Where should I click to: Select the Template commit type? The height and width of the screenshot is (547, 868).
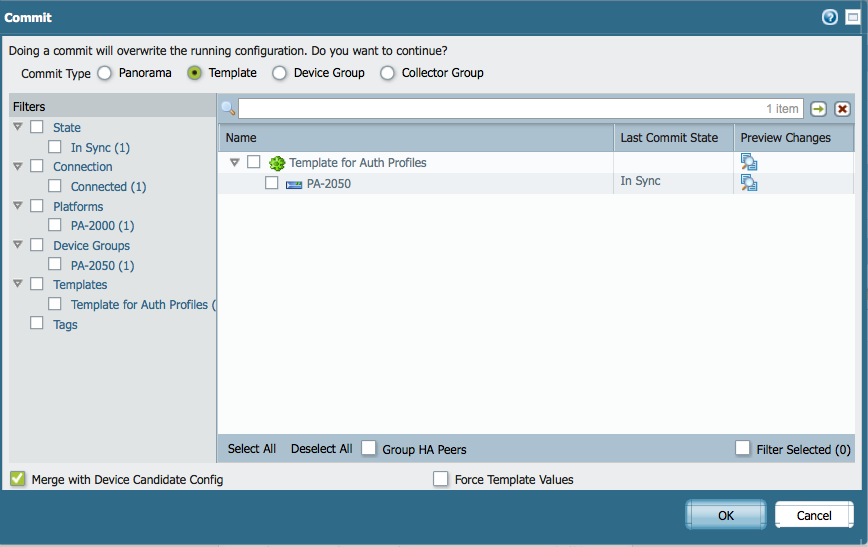[194, 73]
